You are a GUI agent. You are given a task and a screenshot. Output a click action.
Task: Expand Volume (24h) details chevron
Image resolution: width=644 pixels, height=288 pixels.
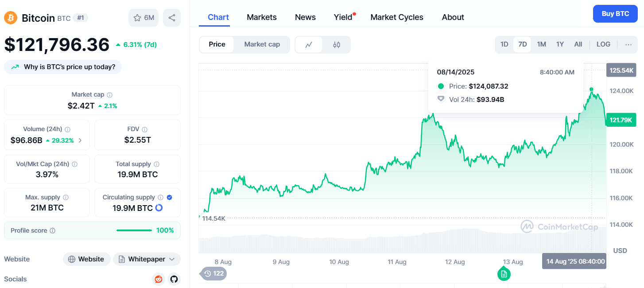coord(80,140)
